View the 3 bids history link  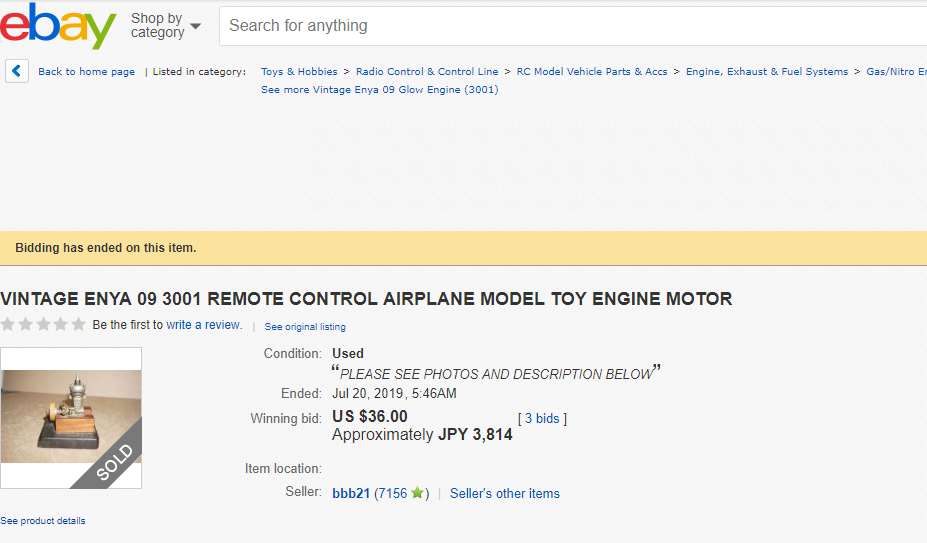(x=542, y=418)
